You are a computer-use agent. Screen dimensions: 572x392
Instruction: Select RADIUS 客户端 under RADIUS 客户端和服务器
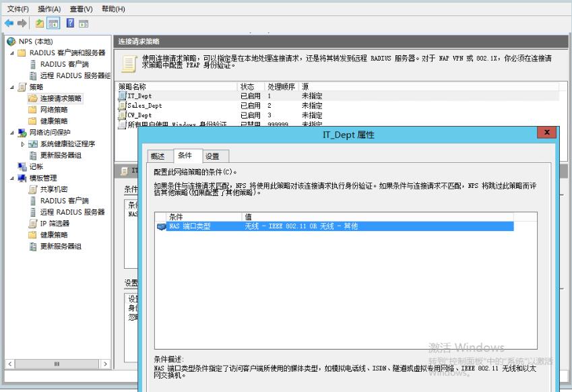[65, 64]
